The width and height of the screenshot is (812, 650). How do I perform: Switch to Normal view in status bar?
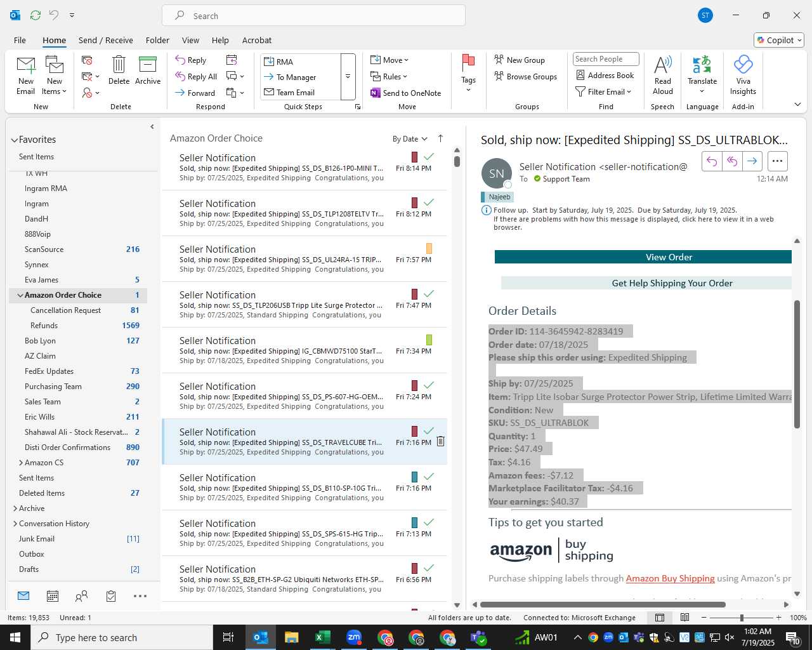pos(660,618)
